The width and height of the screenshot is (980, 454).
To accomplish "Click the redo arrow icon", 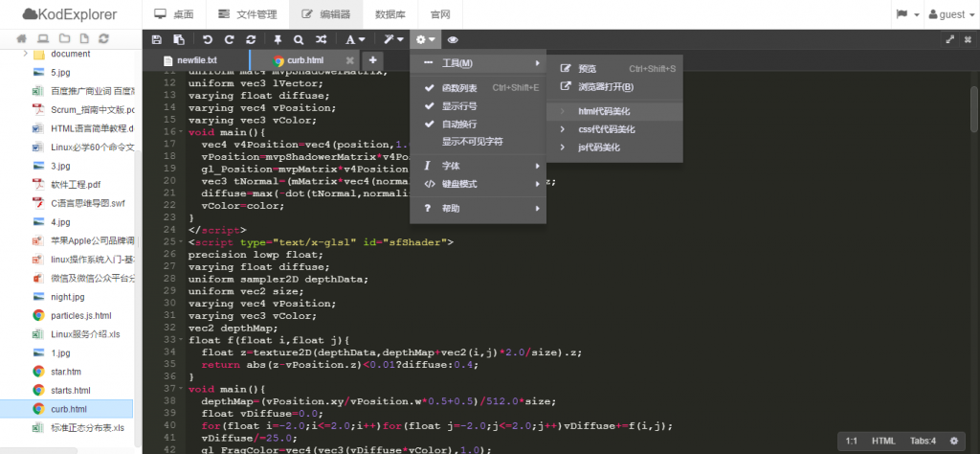I will [x=230, y=39].
